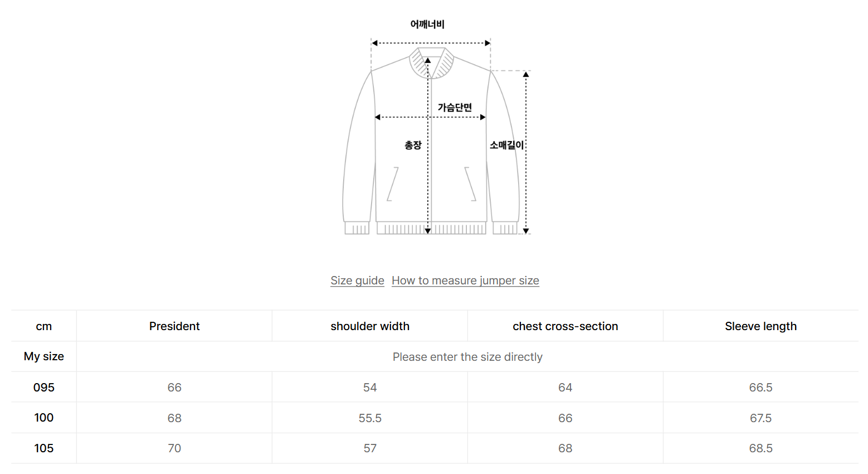This screenshot has height=474, width=868.
Task: Click the cm unit header cell
Action: pos(43,326)
